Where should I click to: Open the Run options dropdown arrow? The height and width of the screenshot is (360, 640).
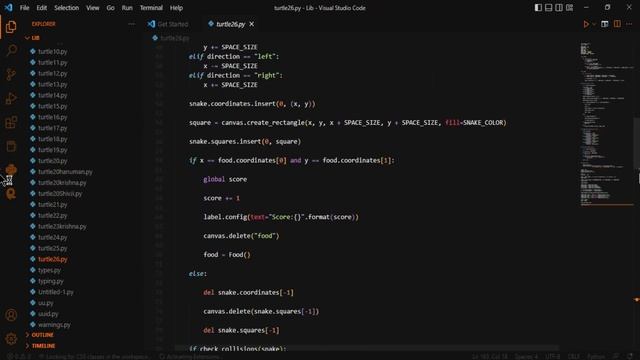point(594,24)
